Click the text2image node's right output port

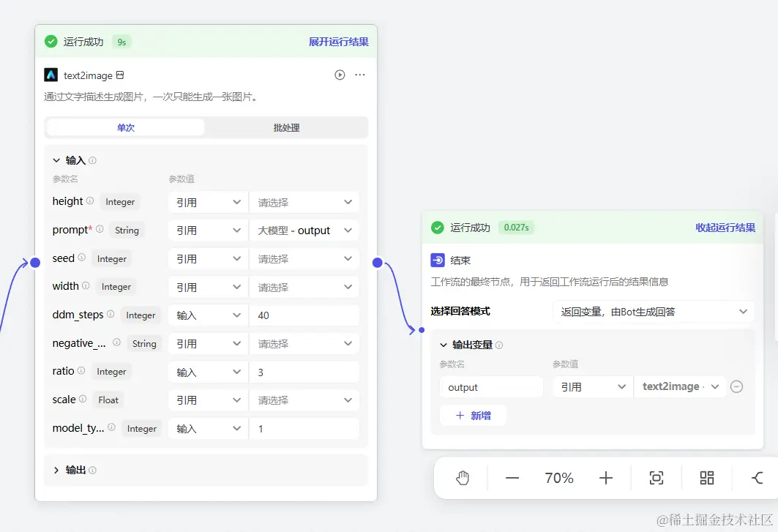377,262
